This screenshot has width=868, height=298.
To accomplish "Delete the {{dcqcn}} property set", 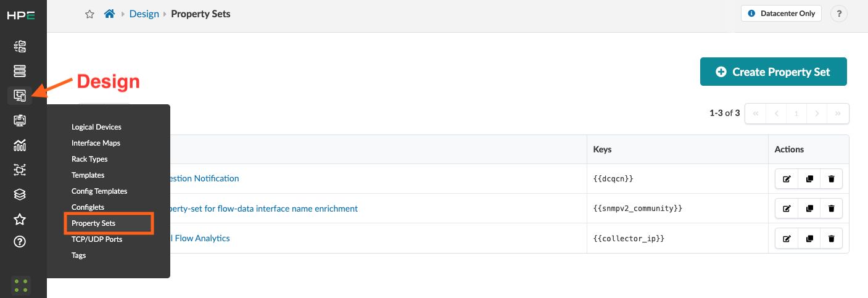I will [x=831, y=179].
